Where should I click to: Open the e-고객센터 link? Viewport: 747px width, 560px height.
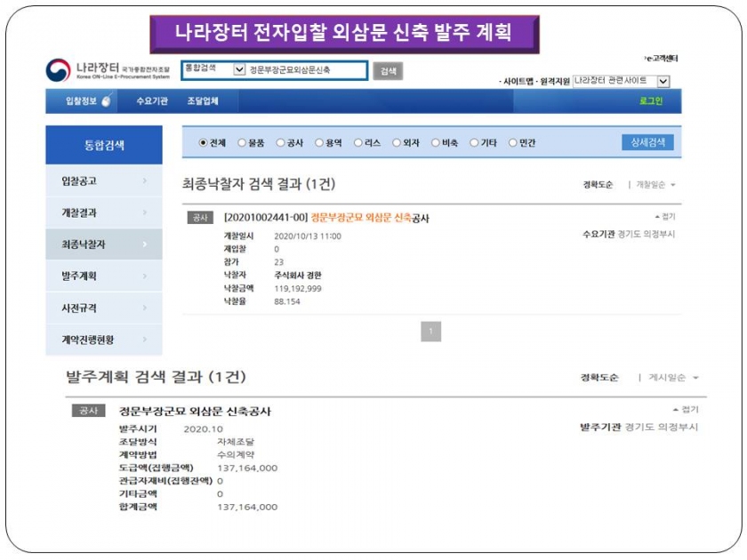pos(662,59)
